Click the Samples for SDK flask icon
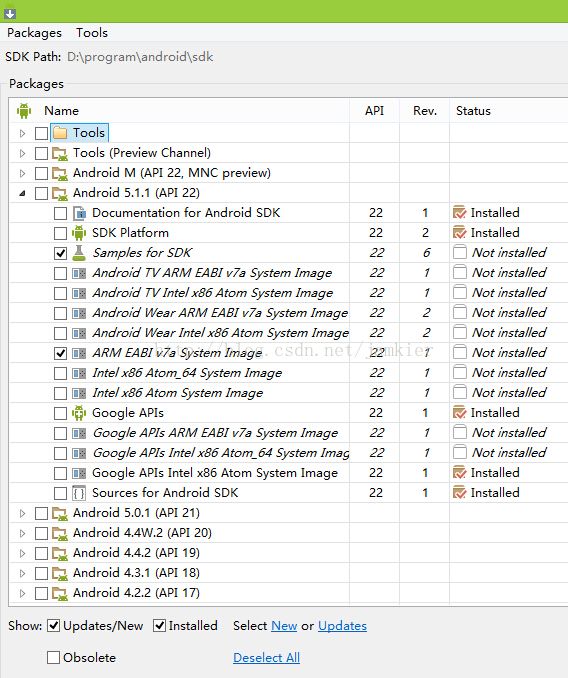 [x=79, y=253]
